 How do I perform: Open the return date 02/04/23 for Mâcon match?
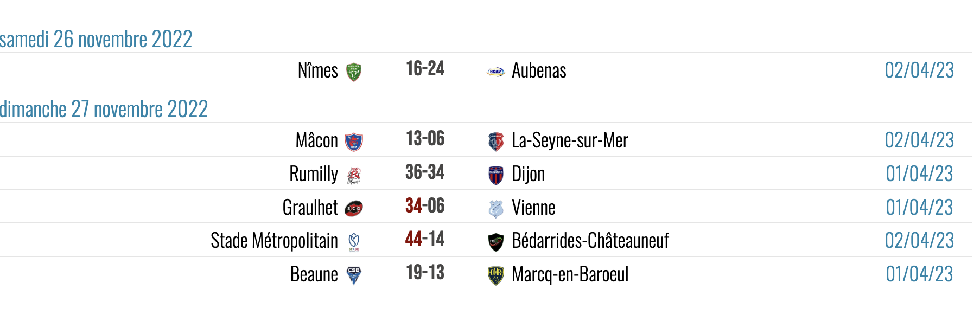click(x=919, y=140)
